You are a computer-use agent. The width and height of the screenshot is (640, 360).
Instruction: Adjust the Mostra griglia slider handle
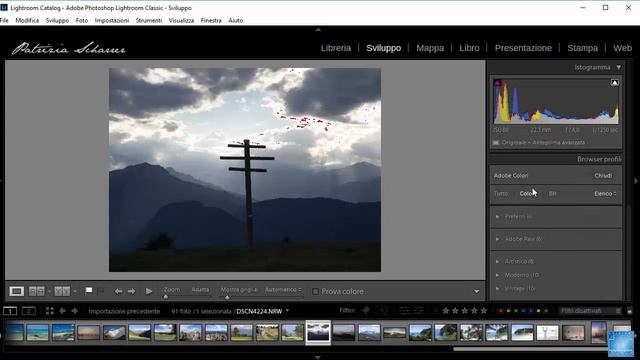(x=227, y=297)
